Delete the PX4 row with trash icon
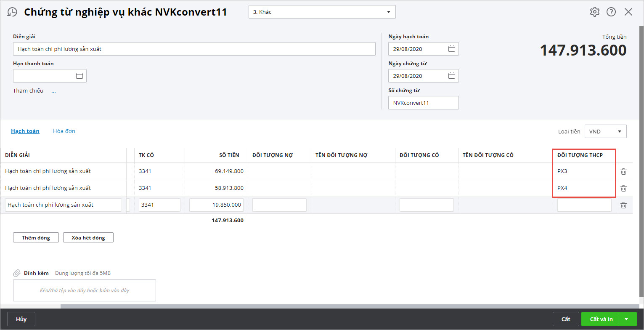The height and width of the screenshot is (330, 644). 624,188
